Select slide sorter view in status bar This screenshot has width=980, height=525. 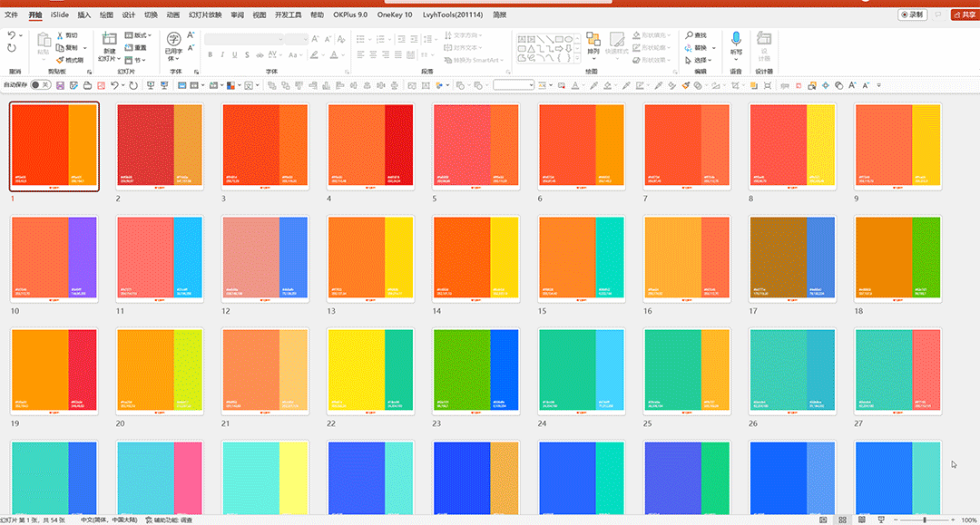pos(842,520)
